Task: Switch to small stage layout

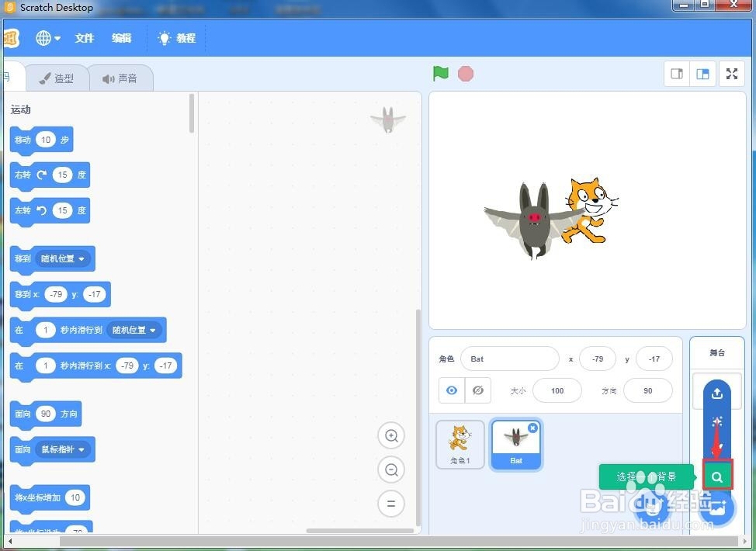Action: (x=677, y=74)
